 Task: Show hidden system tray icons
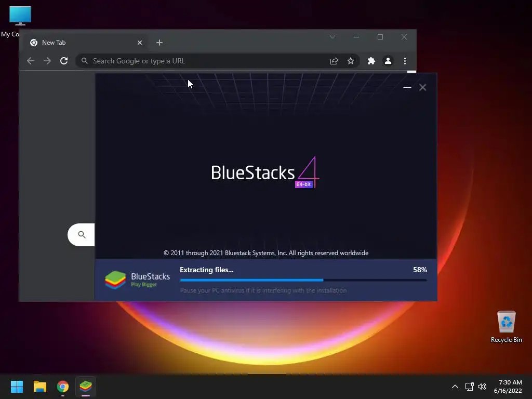coord(455,387)
